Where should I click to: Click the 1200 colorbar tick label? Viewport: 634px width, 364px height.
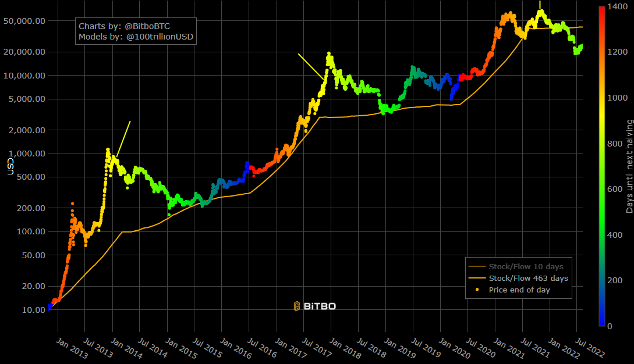tap(618, 52)
